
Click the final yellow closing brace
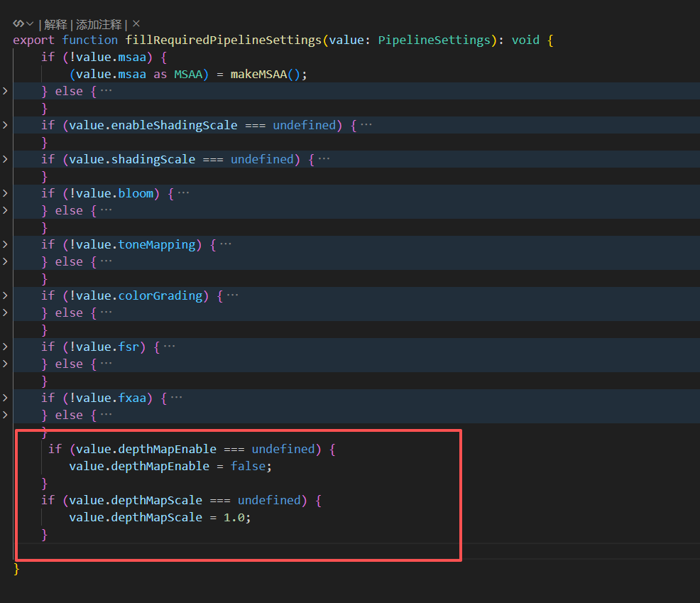pyautogui.click(x=16, y=569)
